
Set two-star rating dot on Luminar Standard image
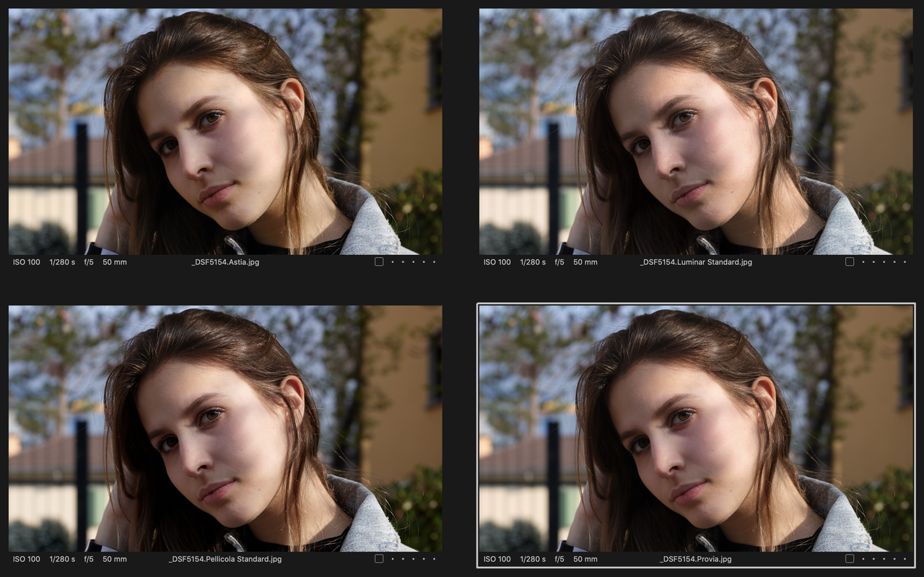[x=873, y=262]
